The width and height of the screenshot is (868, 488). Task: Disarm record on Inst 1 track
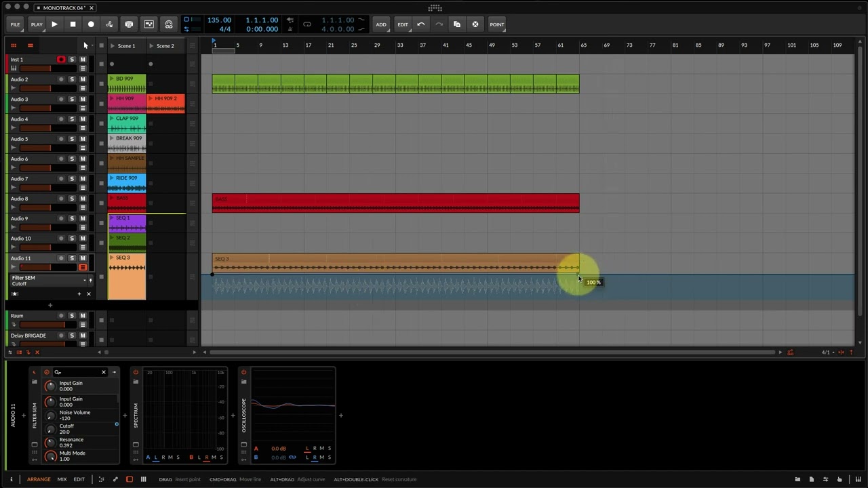click(x=61, y=60)
